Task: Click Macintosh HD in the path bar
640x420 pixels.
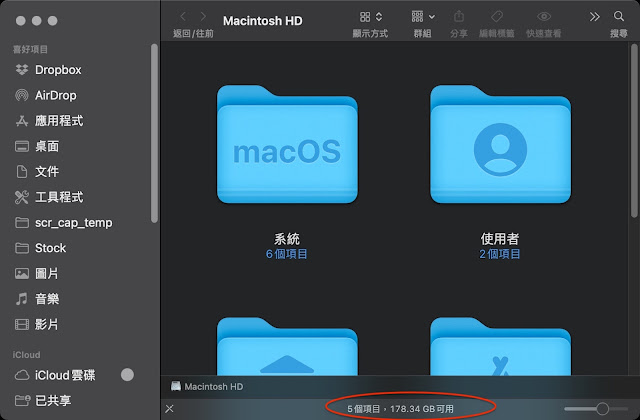Action: (207, 386)
